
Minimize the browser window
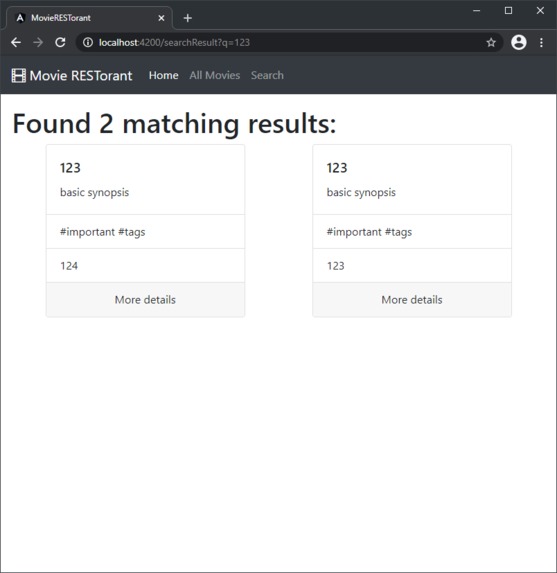tap(477, 11)
